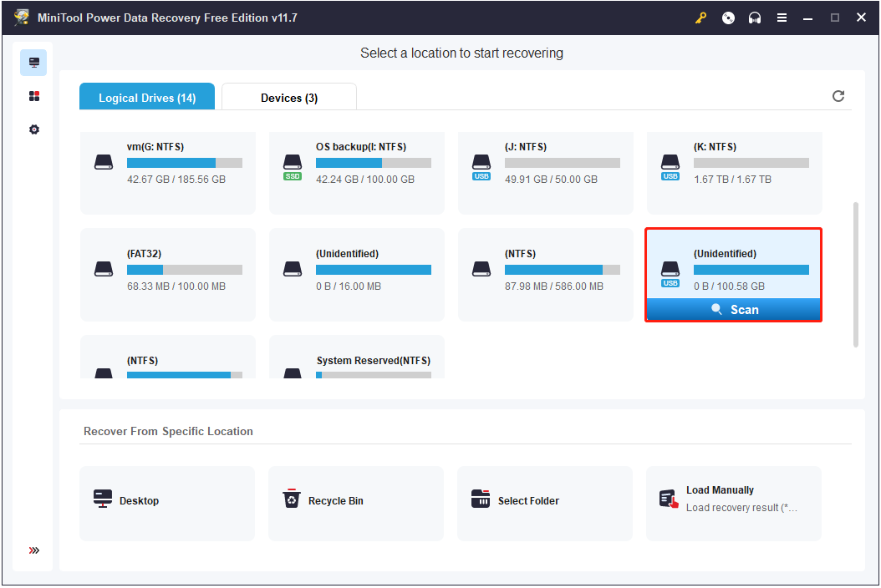Minimize the MiniTool window
The image size is (881, 588).
click(808, 18)
